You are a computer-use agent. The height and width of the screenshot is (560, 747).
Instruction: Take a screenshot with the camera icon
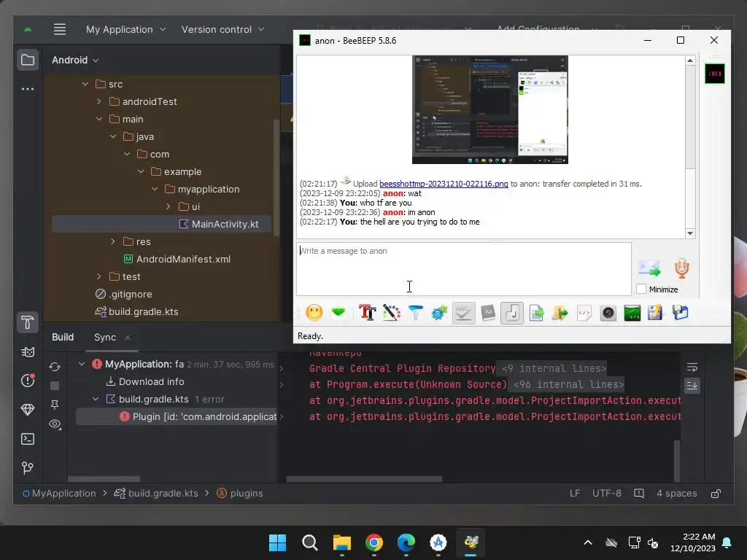coord(608,313)
